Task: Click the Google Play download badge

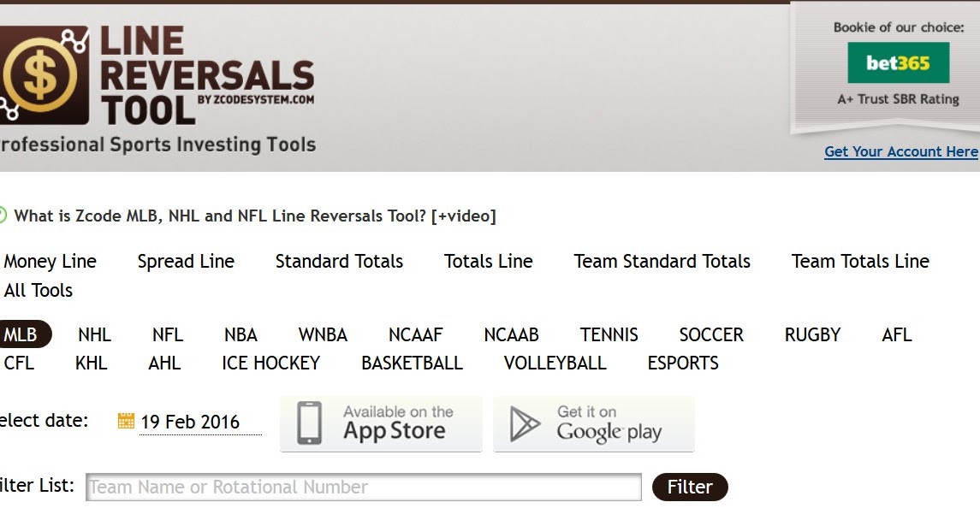Action: 593,423
